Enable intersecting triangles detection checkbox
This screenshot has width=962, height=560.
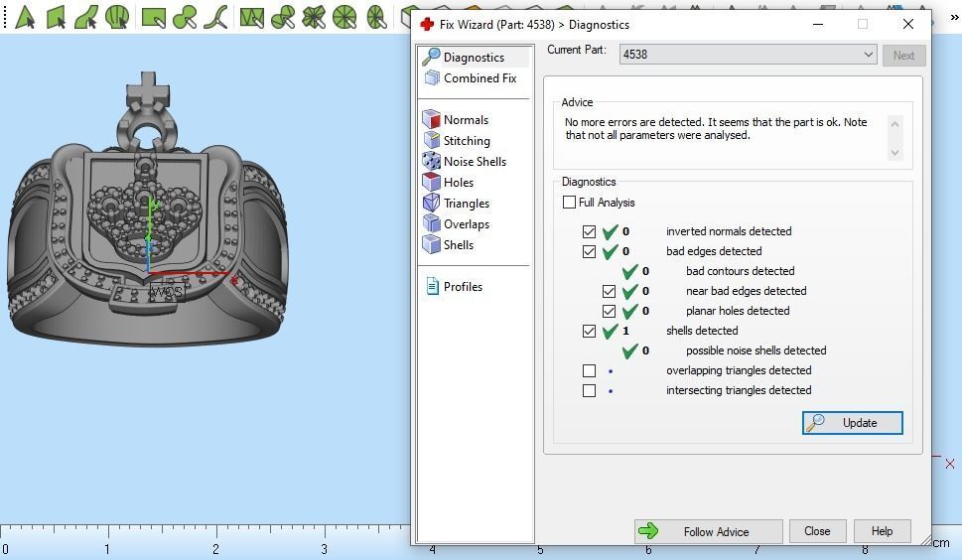coord(589,390)
